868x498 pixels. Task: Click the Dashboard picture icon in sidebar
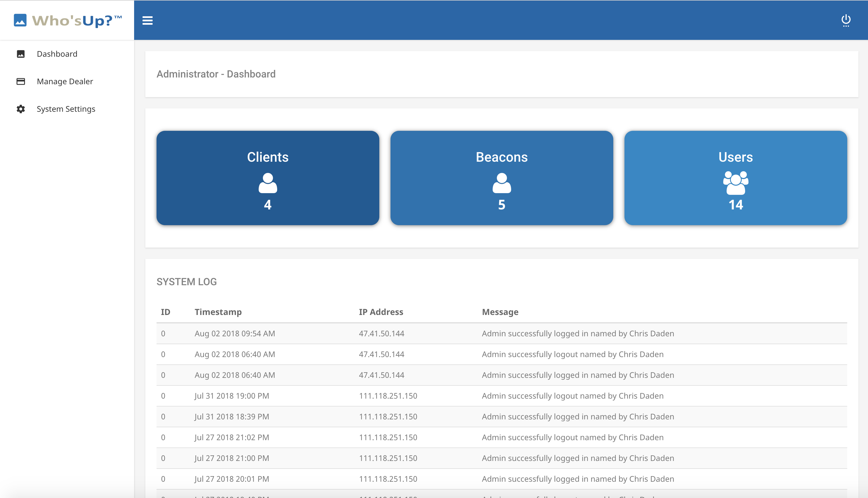coord(21,54)
